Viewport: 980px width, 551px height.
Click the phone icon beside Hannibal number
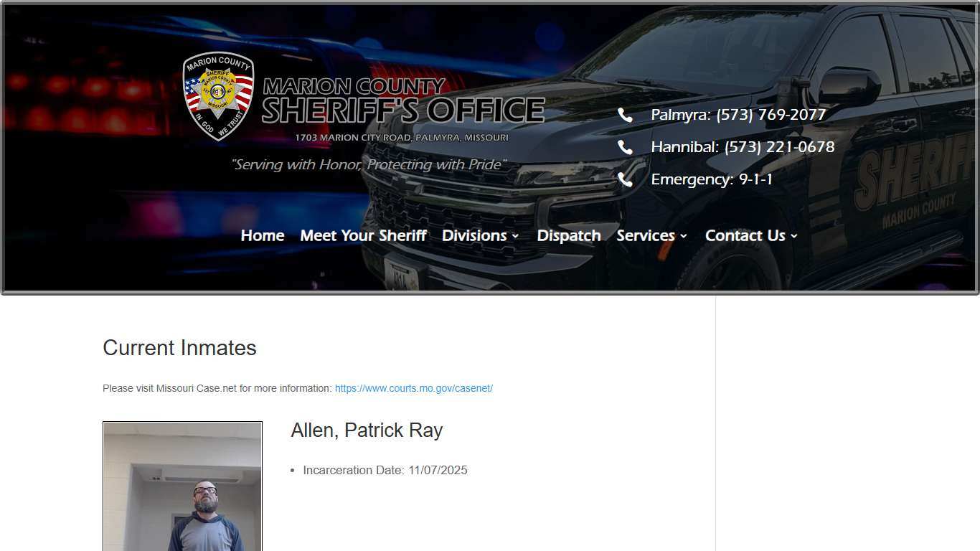626,147
